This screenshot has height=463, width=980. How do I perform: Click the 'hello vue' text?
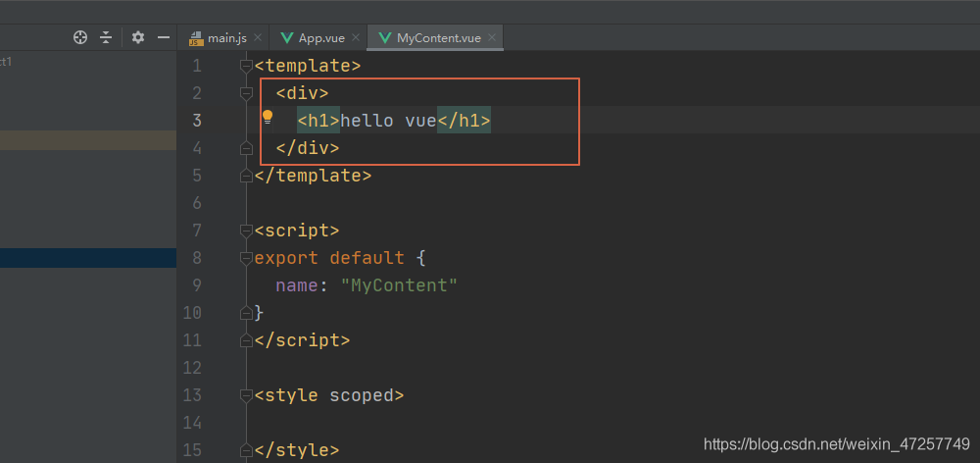pyautogui.click(x=388, y=121)
